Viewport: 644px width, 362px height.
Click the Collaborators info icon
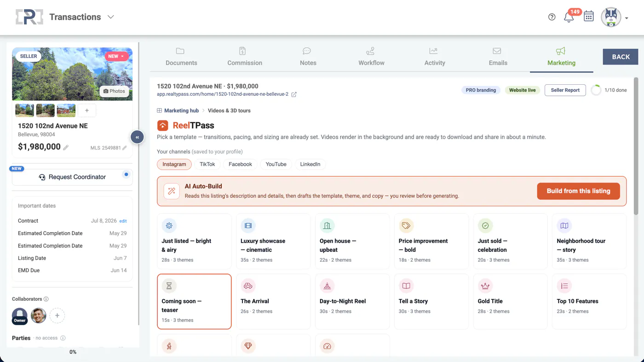(x=46, y=299)
